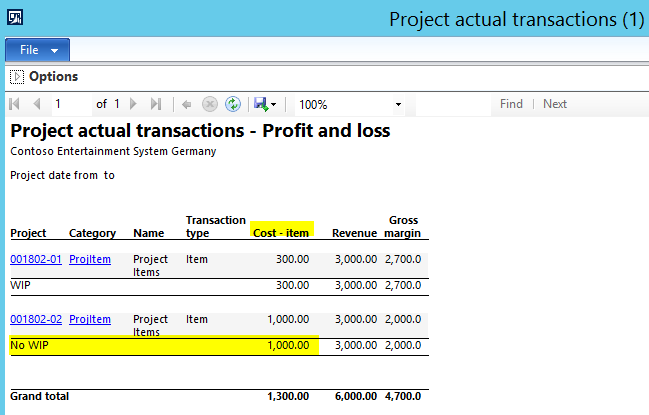Expand the Options section
Image resolution: width=649 pixels, height=415 pixels.
coord(16,76)
